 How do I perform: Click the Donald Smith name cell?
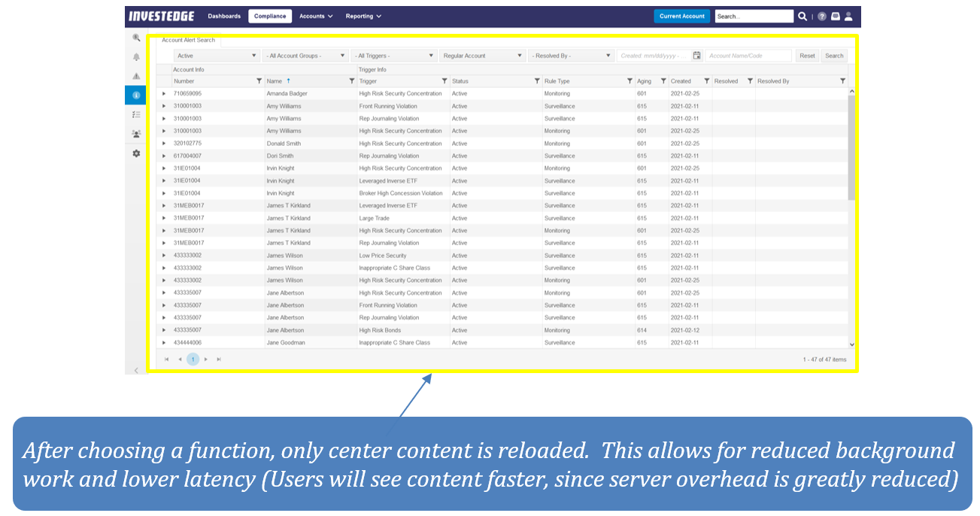[x=311, y=144]
